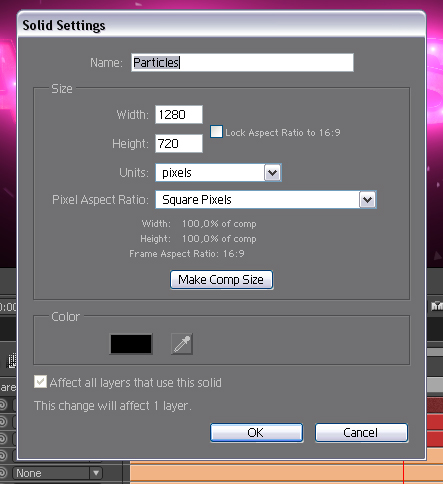
Task: Click the bottom parent pick whip spiral icon
Action: coord(3,473)
